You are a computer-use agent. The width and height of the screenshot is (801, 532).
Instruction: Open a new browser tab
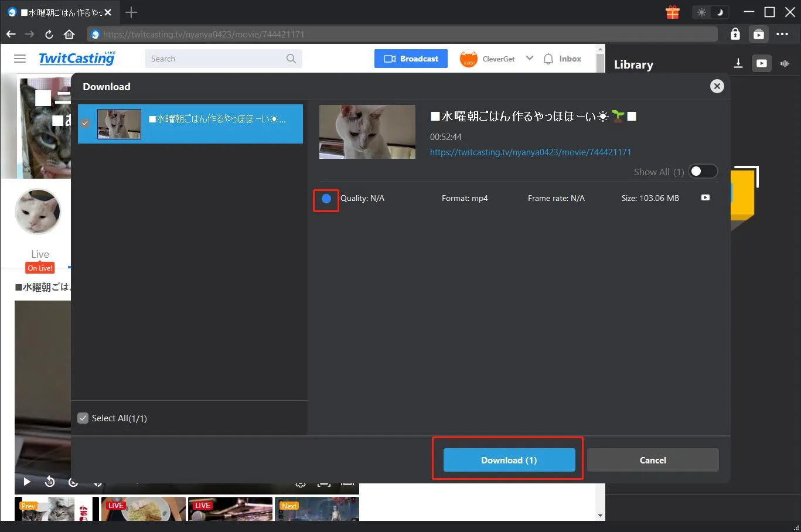pyautogui.click(x=131, y=12)
